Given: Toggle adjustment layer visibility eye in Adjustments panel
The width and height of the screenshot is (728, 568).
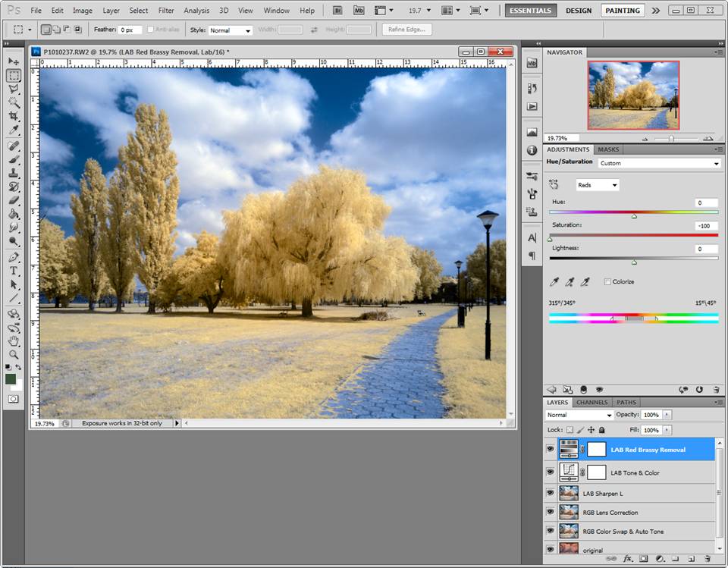Looking at the screenshot, I should coord(599,390).
